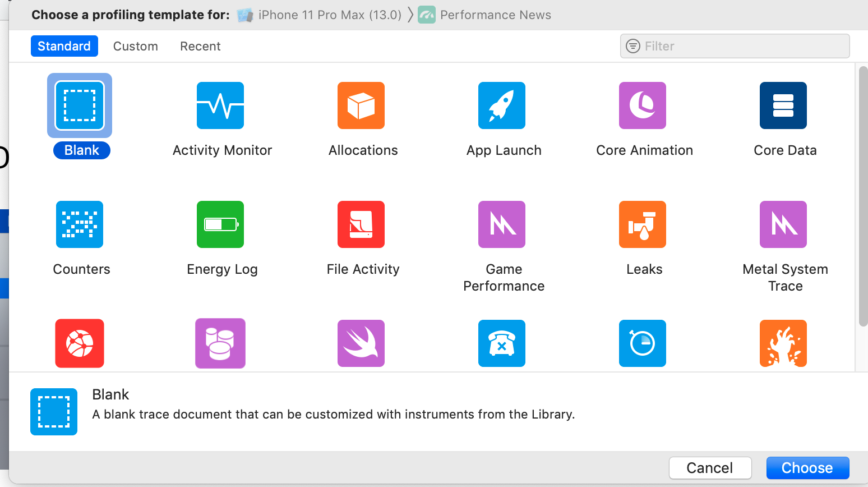Click the Blank heading in the description pane
Screen dimensions: 868x487
(x=110, y=394)
